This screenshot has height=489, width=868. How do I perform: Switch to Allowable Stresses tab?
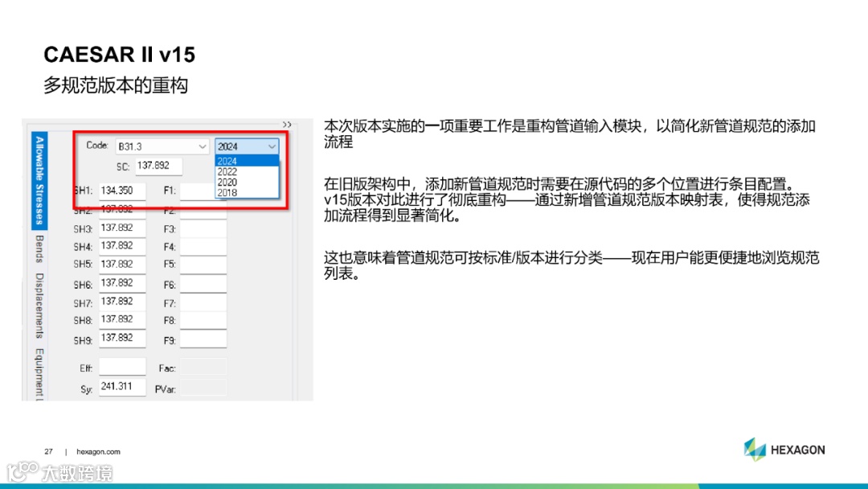tap(39, 180)
